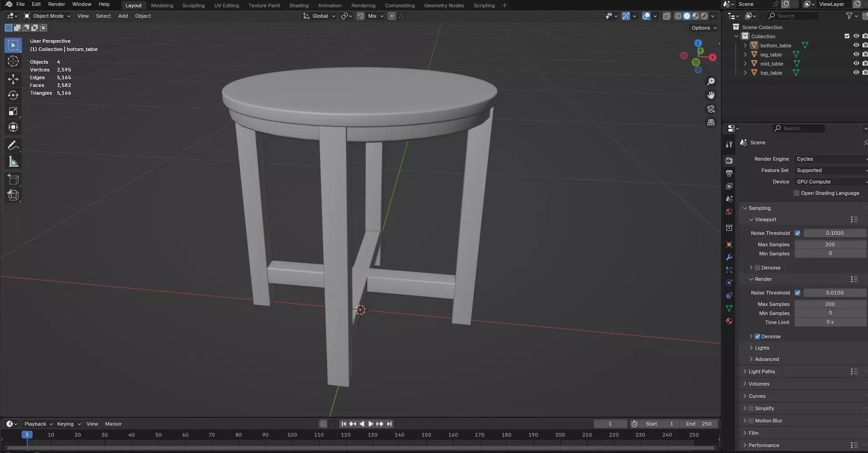868x453 pixels.
Task: Toggle camera view icon
Action: click(x=711, y=109)
